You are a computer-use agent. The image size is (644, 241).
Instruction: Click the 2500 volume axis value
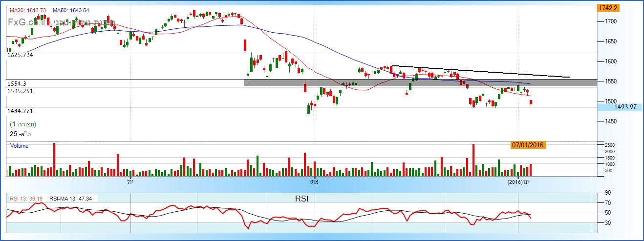pyautogui.click(x=610, y=145)
